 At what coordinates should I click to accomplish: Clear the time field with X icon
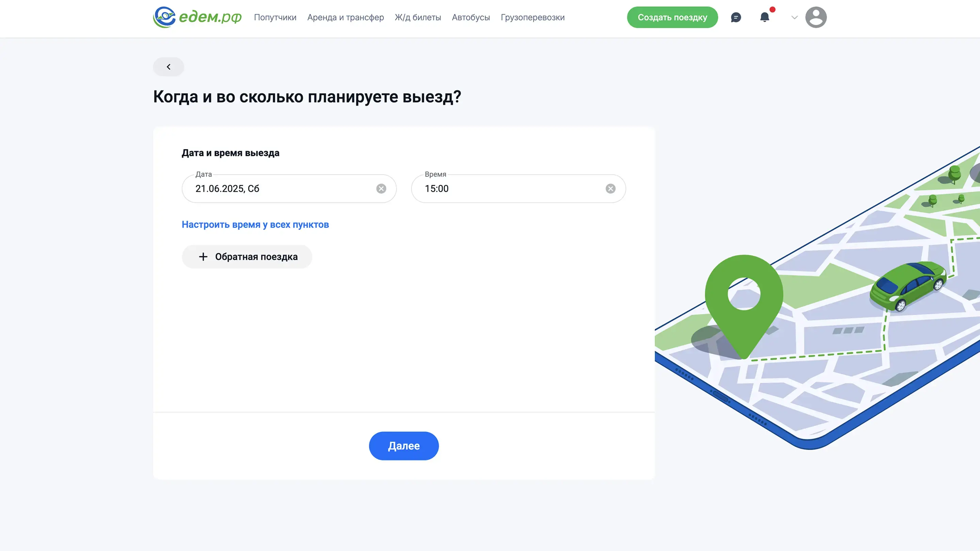[x=610, y=189]
